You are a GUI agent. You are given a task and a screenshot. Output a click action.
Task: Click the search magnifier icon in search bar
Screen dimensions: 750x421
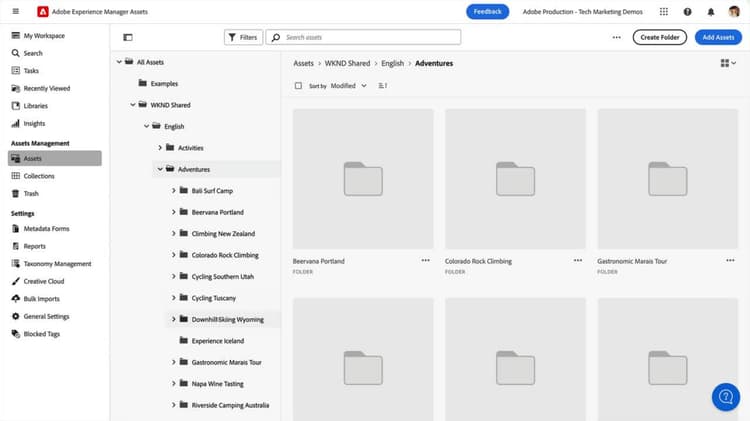(x=276, y=37)
